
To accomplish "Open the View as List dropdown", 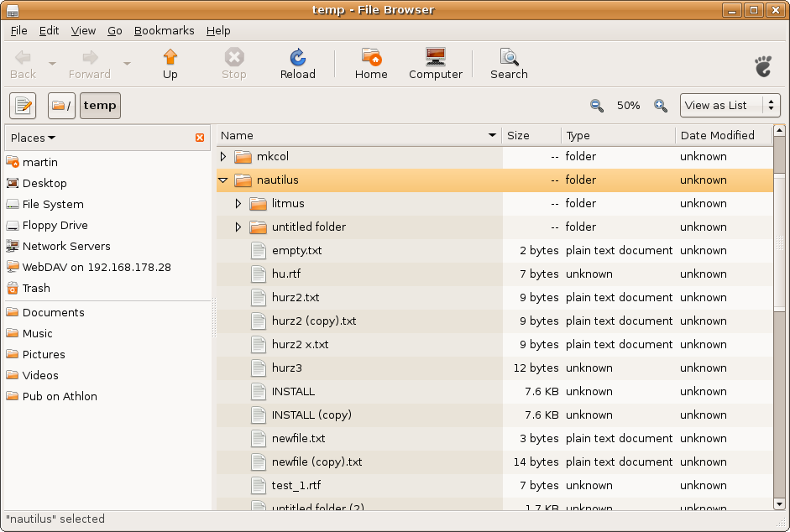I will 730,106.
